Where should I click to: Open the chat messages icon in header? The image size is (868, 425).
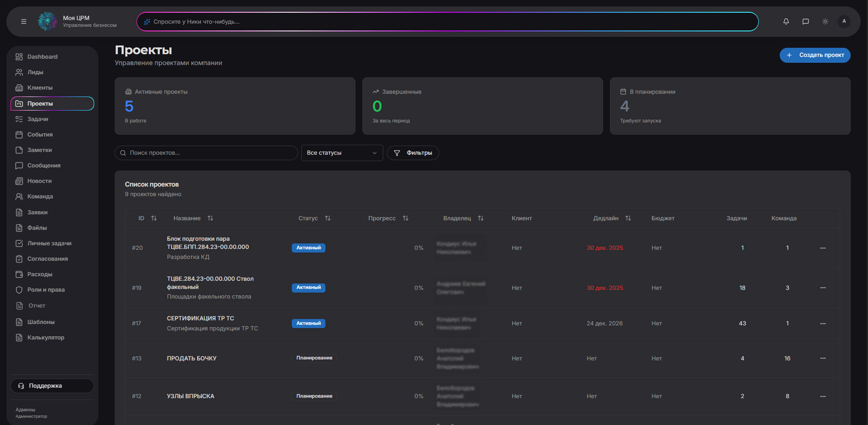pyautogui.click(x=805, y=21)
